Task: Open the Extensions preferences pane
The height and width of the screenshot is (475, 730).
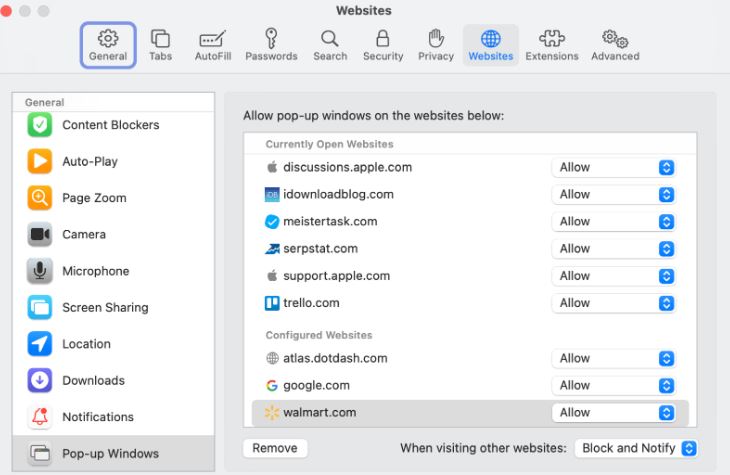Action: pos(552,45)
